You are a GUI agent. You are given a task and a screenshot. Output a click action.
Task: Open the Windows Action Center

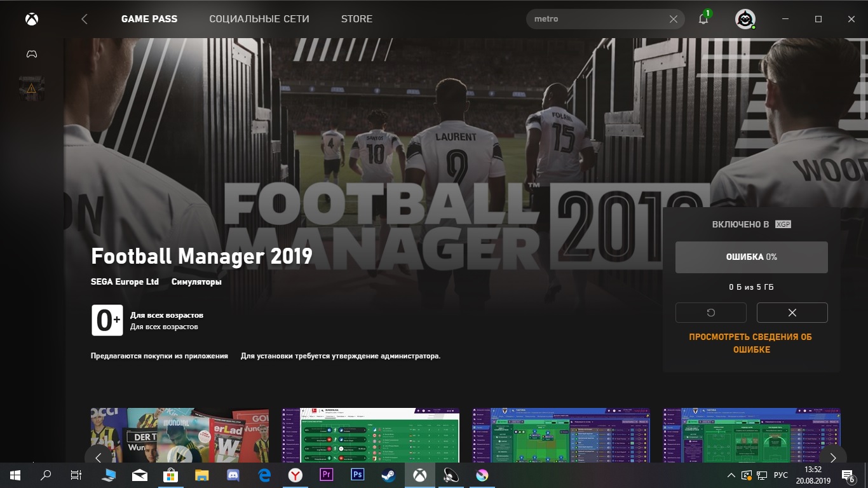coord(848,475)
